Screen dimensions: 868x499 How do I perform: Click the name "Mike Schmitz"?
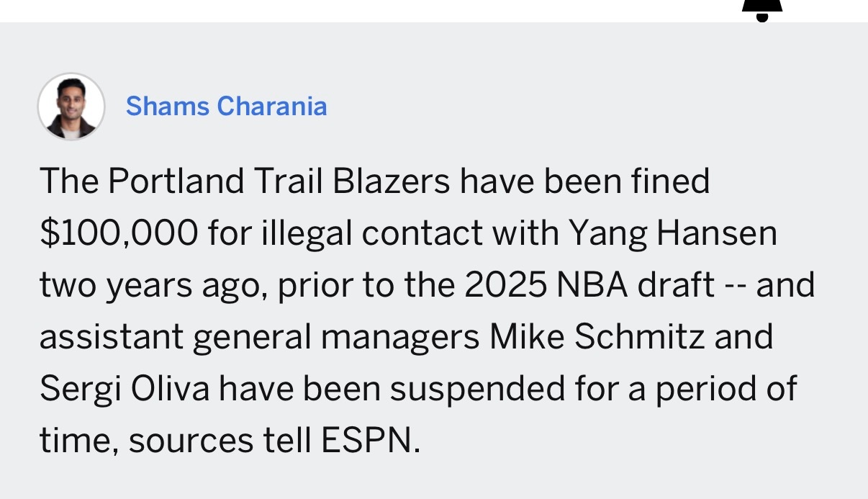point(595,337)
